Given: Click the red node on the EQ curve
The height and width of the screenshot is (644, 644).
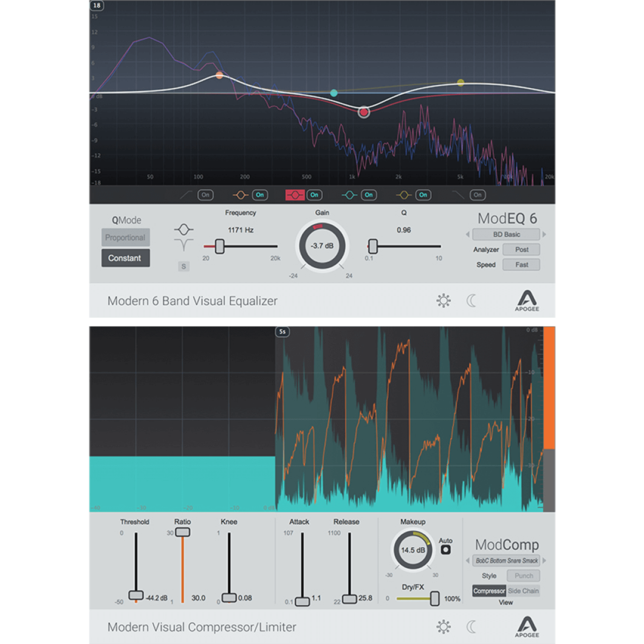Looking at the screenshot, I should tap(364, 112).
